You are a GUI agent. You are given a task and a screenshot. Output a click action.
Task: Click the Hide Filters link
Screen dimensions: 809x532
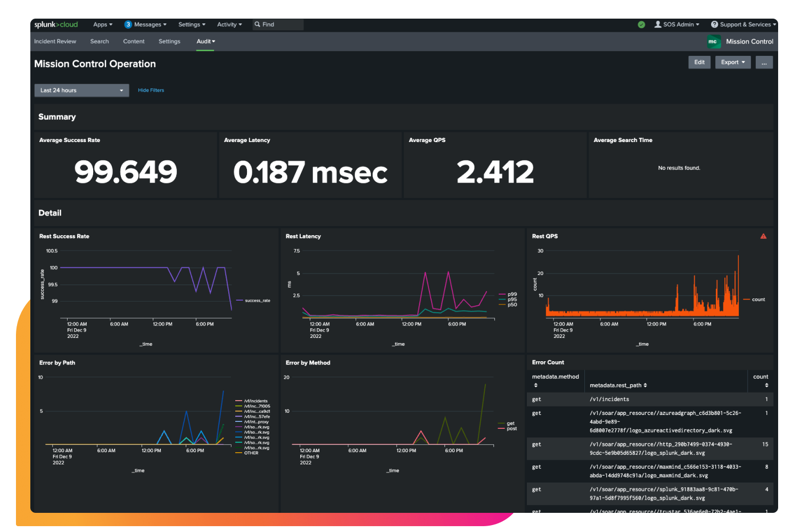151,90
